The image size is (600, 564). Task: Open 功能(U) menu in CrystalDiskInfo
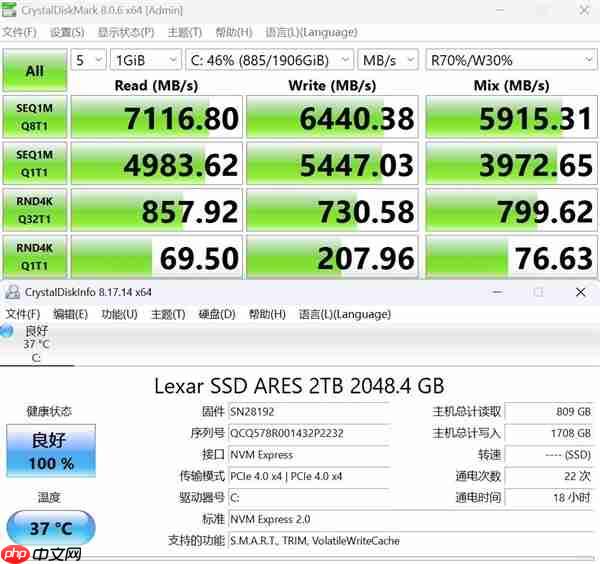coord(119,314)
